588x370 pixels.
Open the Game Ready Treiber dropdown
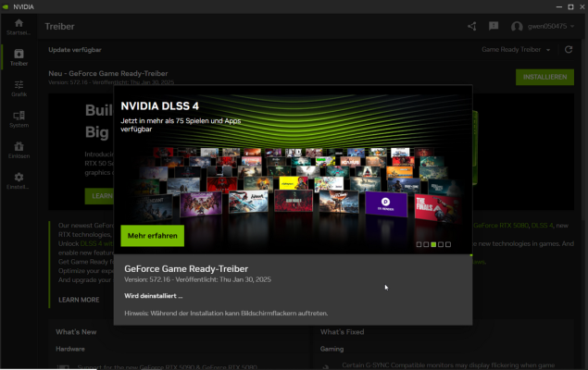(x=516, y=49)
